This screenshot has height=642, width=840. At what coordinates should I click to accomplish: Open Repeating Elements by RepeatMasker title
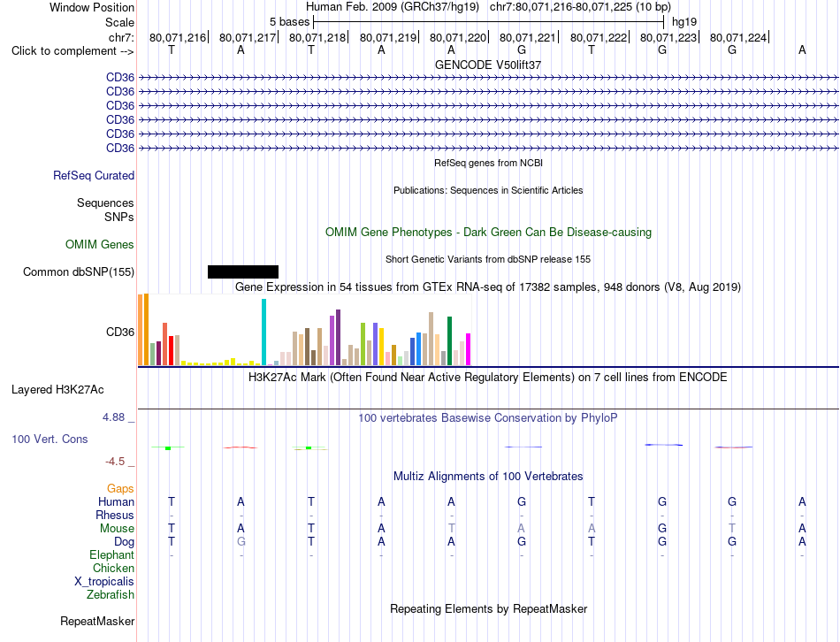488,609
